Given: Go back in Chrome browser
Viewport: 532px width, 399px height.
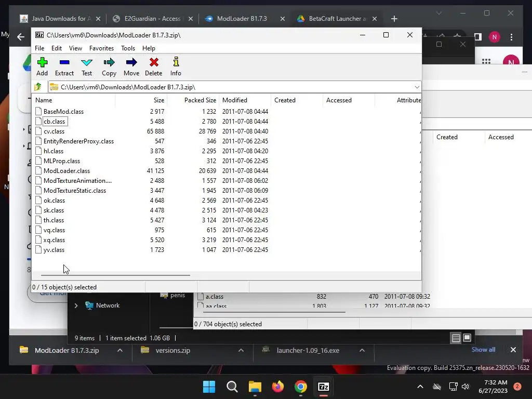Looking at the screenshot, I should point(21,37).
